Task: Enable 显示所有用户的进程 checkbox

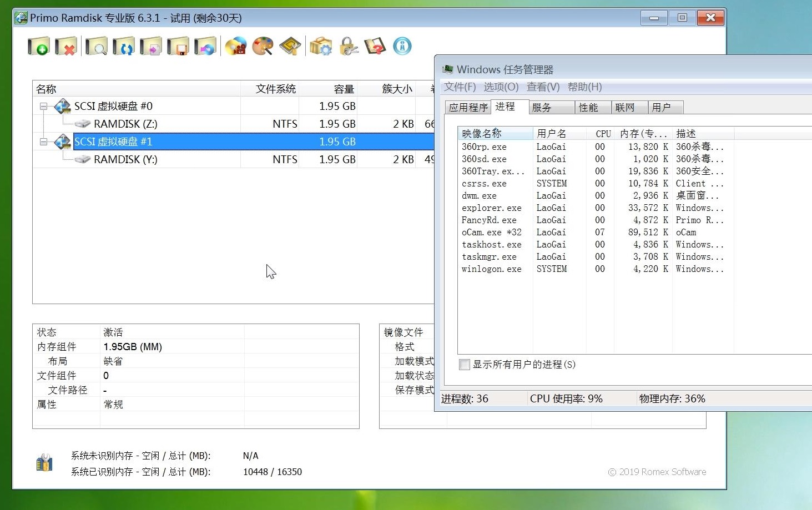Action: click(465, 365)
